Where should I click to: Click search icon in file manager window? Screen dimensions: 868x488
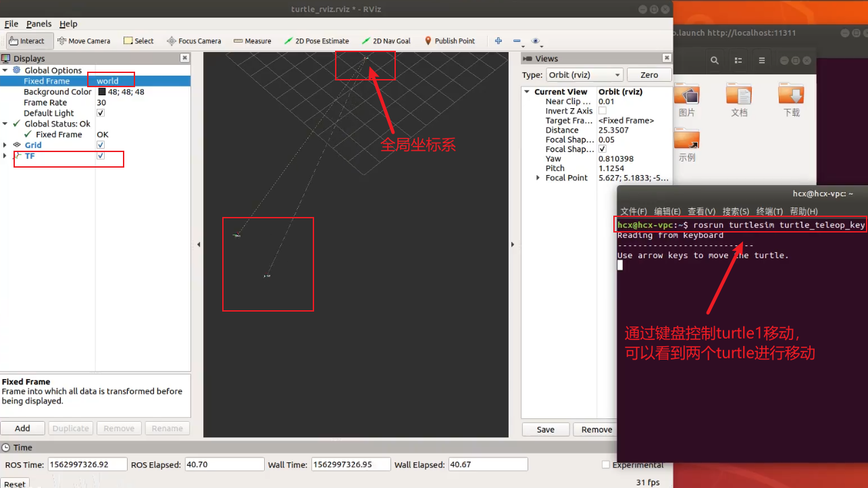(715, 61)
